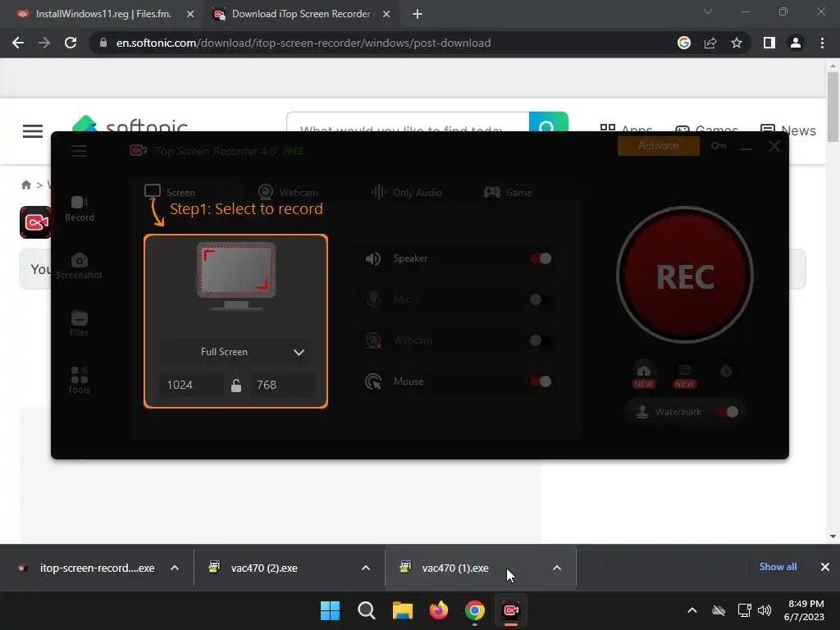Viewport: 840px width, 630px height.
Task: Open the Files section in sidebar
Action: pos(80,323)
